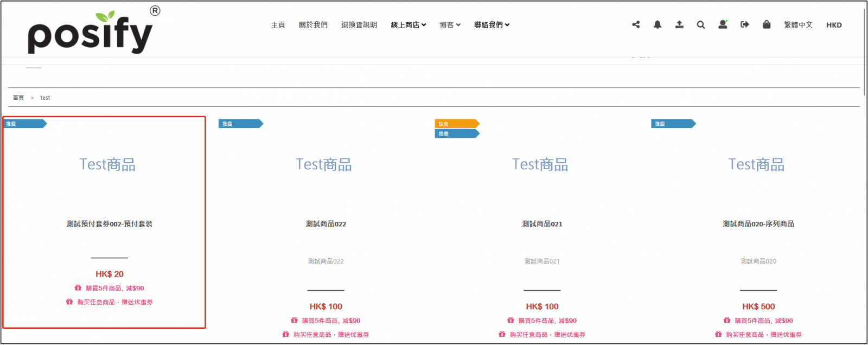Click the upload icon in header

click(x=679, y=24)
